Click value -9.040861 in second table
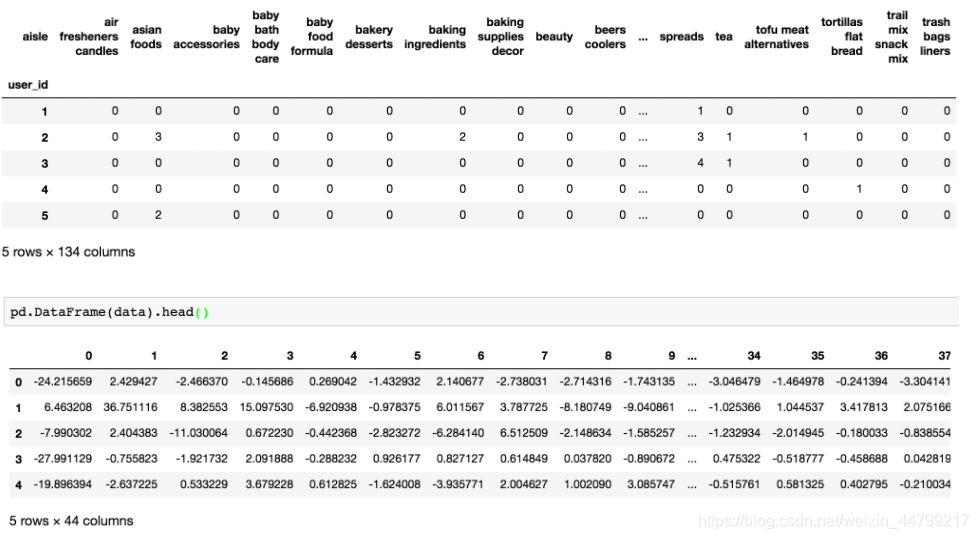Image resolution: width=979 pixels, height=539 pixels. click(649, 407)
